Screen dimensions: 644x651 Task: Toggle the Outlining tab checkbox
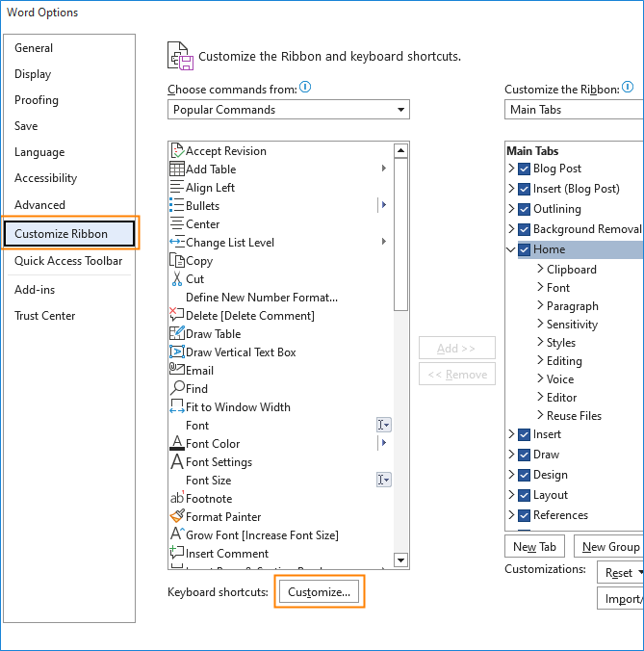524,209
